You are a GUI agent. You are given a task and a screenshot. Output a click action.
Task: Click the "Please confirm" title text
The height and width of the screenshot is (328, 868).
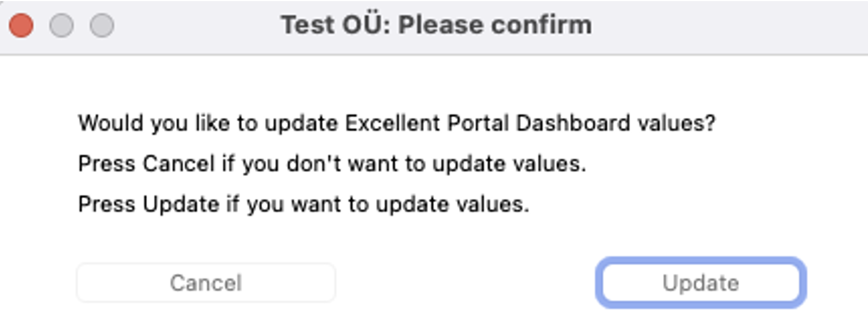click(x=494, y=25)
